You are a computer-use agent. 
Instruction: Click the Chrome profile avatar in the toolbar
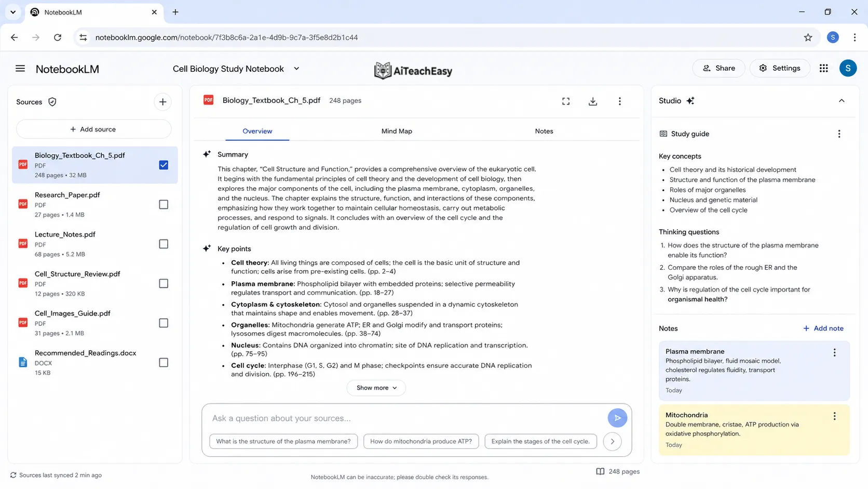tap(833, 37)
